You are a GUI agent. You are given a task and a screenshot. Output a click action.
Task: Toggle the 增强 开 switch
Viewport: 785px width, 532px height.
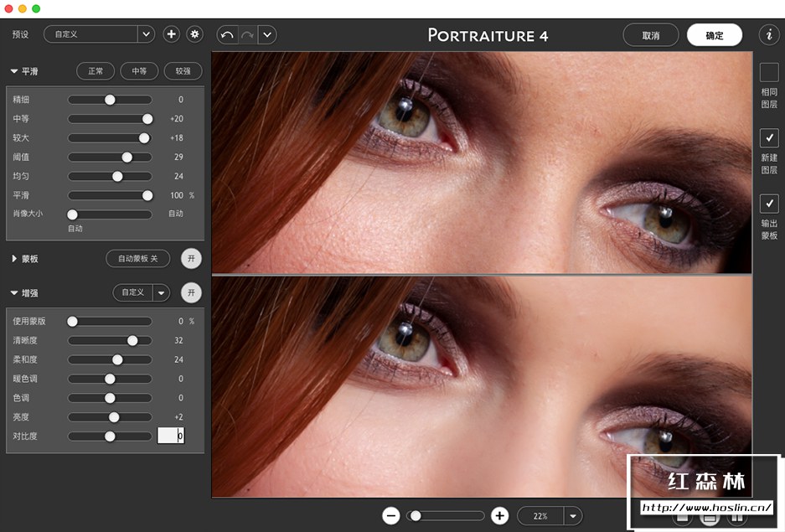pos(191,292)
